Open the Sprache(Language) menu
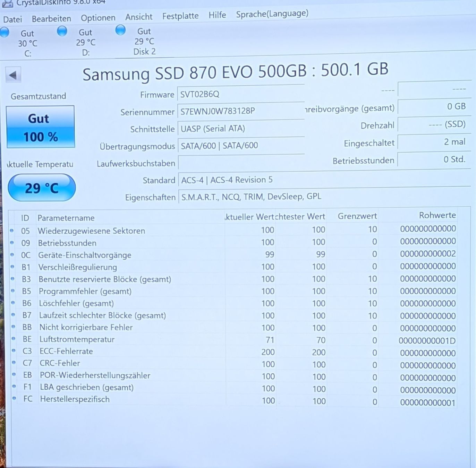The height and width of the screenshot is (468, 476). pyautogui.click(x=272, y=14)
